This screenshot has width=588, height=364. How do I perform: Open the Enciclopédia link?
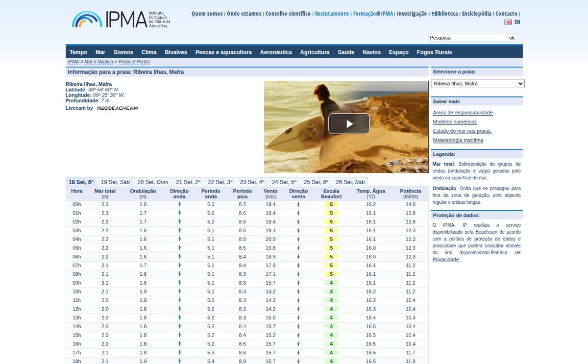(477, 14)
